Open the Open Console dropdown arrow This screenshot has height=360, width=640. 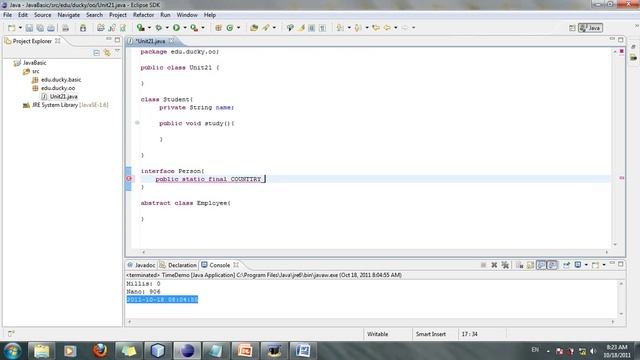[x=604, y=265]
